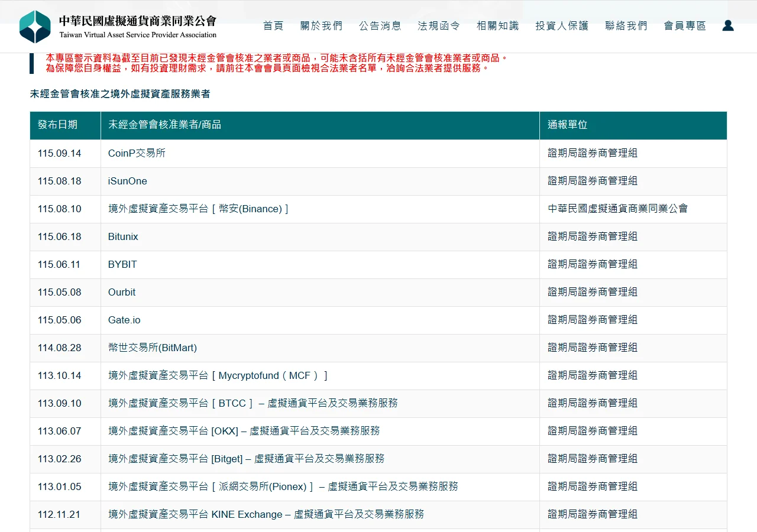Open 聯絡我們 menu
757x532 pixels.
pyautogui.click(x=626, y=26)
